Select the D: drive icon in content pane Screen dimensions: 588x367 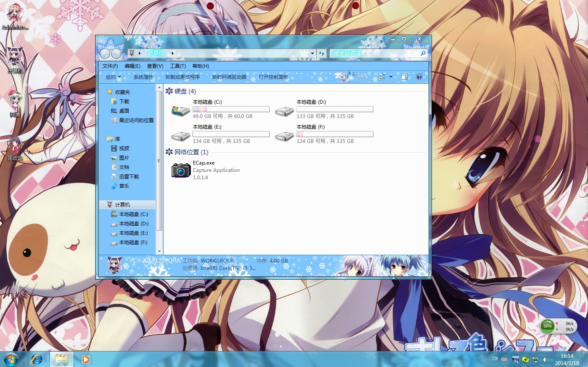click(284, 111)
